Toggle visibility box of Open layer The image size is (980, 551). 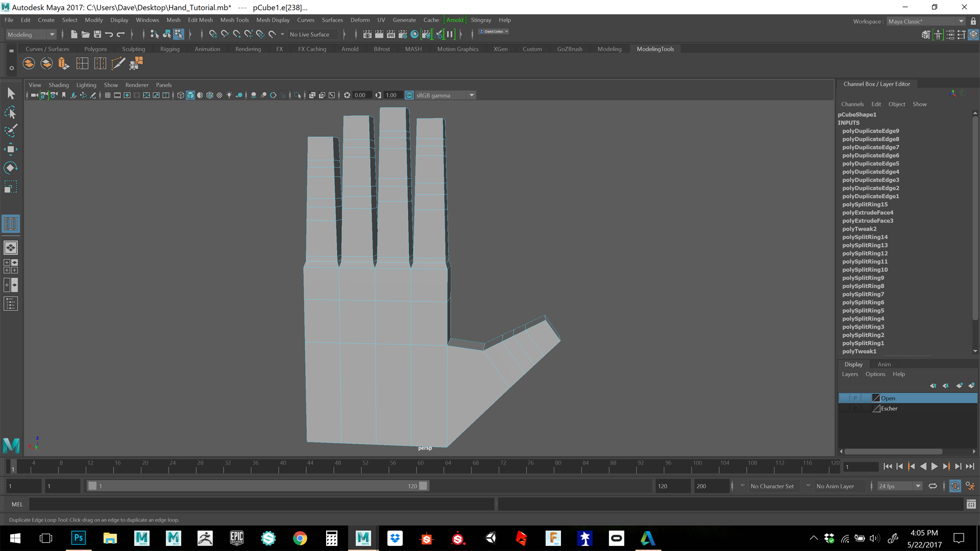(844, 398)
